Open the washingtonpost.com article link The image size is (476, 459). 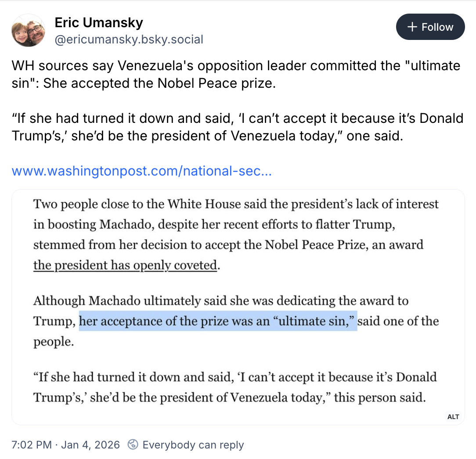pos(142,171)
